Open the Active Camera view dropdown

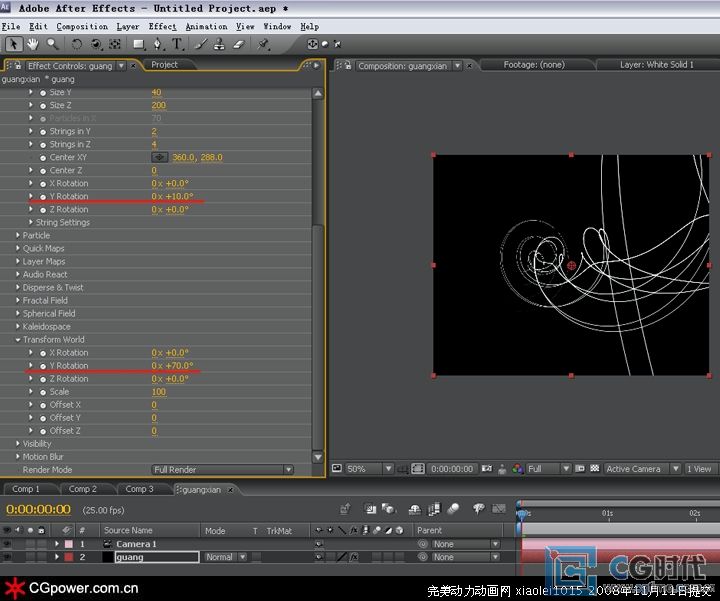[x=642, y=469]
